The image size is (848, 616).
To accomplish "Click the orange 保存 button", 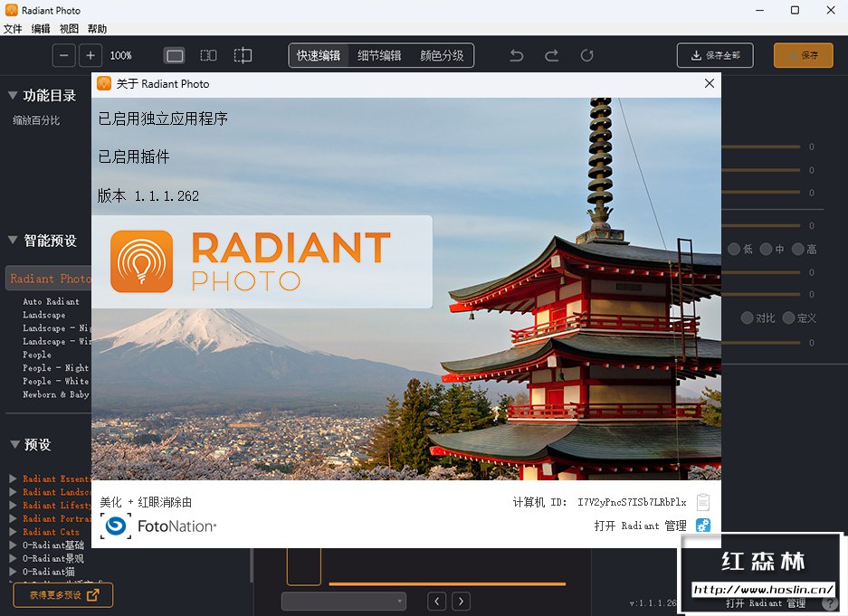I will 803,55.
